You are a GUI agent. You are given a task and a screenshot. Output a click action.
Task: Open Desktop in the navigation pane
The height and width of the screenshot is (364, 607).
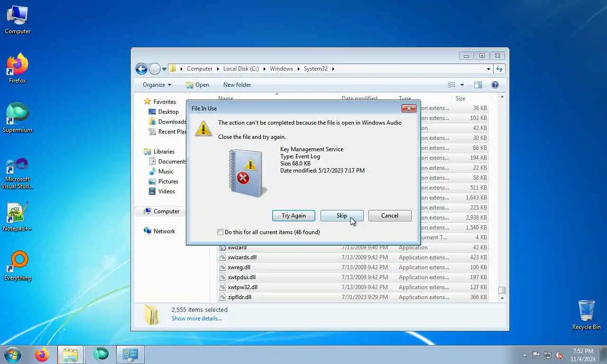pyautogui.click(x=168, y=112)
